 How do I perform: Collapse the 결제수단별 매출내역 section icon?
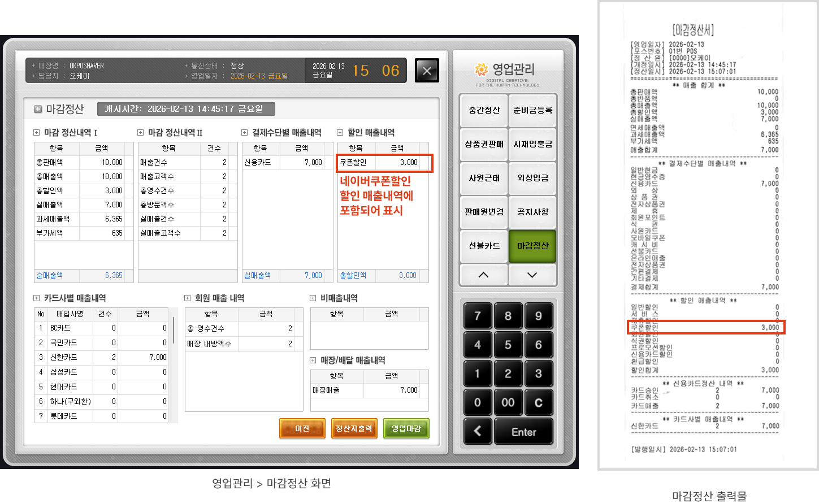pos(245,133)
